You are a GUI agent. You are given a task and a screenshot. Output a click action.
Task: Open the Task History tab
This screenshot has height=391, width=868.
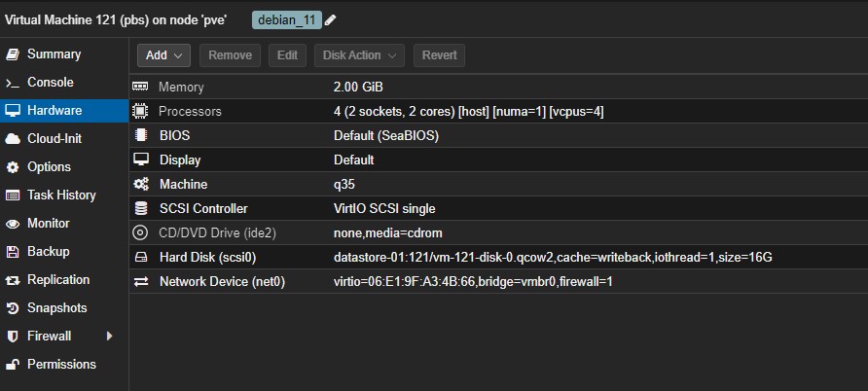61,195
